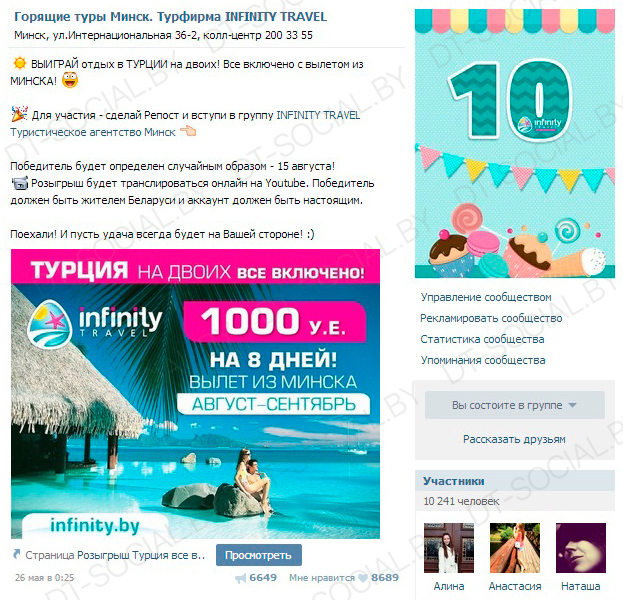Click the party popper emoji
Image resolution: width=623 pixels, height=600 pixels.
[19, 114]
